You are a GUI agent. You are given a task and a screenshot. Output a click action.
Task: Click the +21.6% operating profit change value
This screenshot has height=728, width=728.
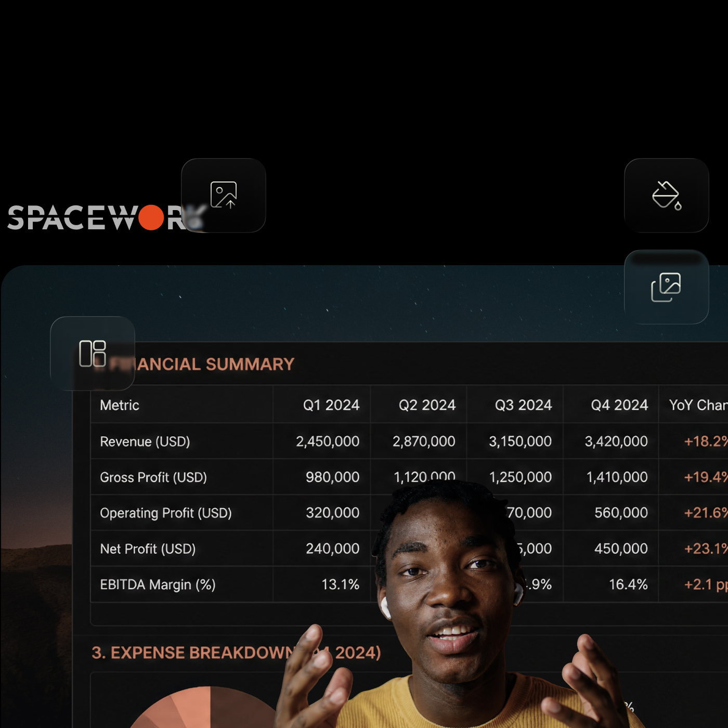706,513
